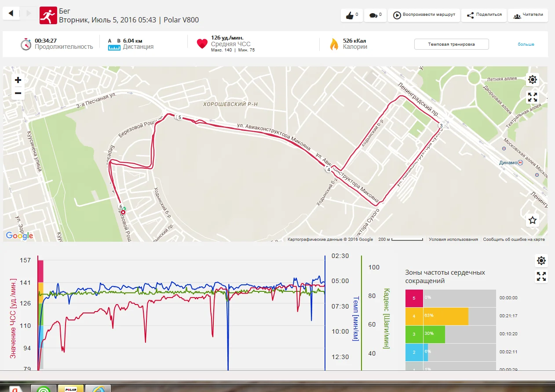Click the stopwatch duration icon

26,44
